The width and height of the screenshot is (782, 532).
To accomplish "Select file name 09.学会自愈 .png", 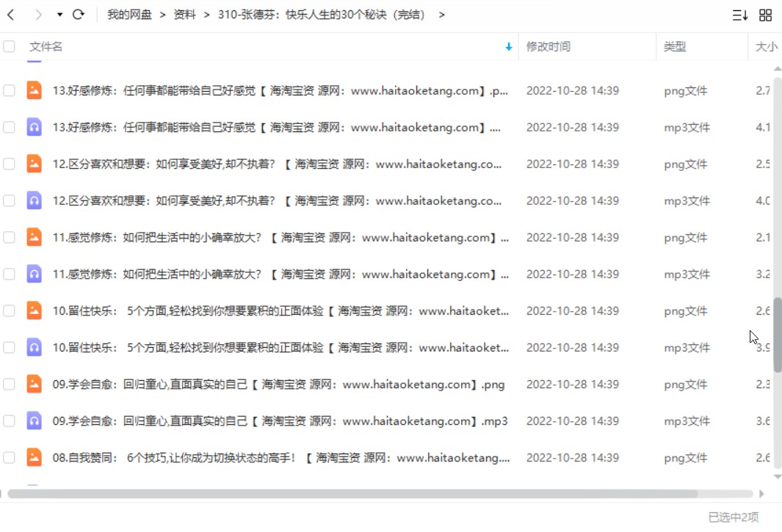I will pos(278,385).
